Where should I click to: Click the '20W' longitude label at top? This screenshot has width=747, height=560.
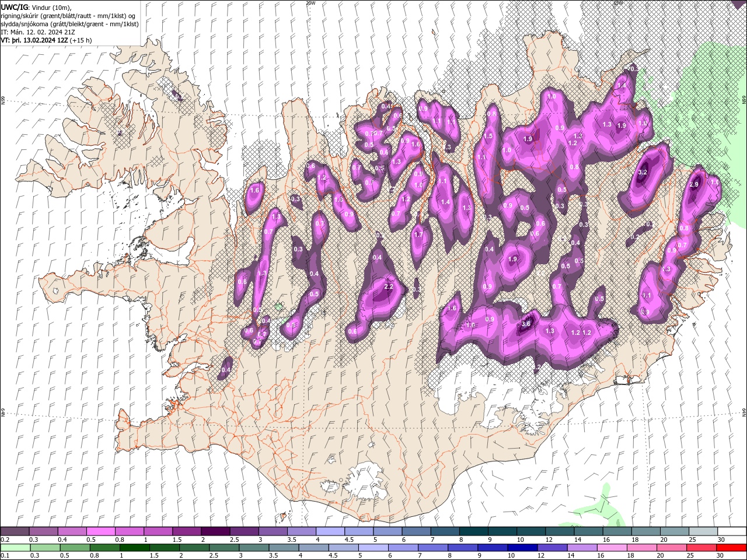310,3
